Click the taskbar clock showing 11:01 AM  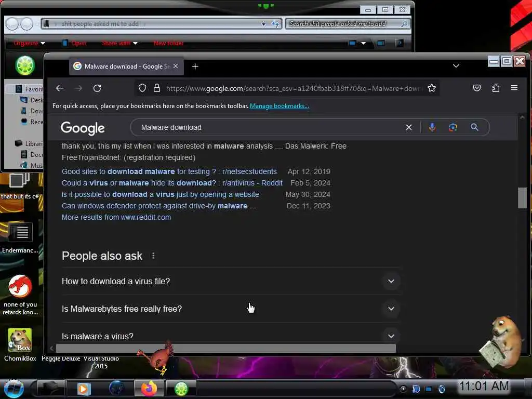click(484, 386)
